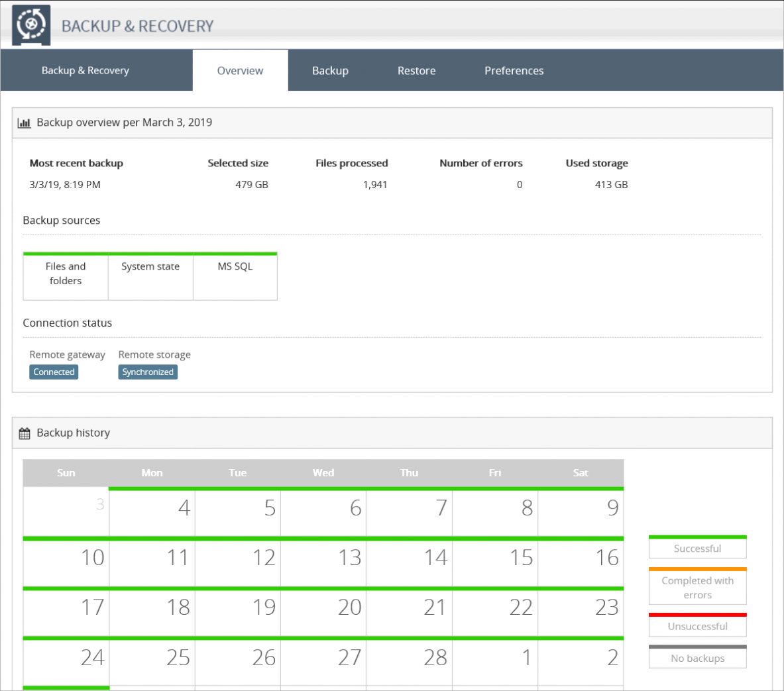784x691 pixels.
Task: Click the calendar icon beside Backup history
Action: [25, 433]
